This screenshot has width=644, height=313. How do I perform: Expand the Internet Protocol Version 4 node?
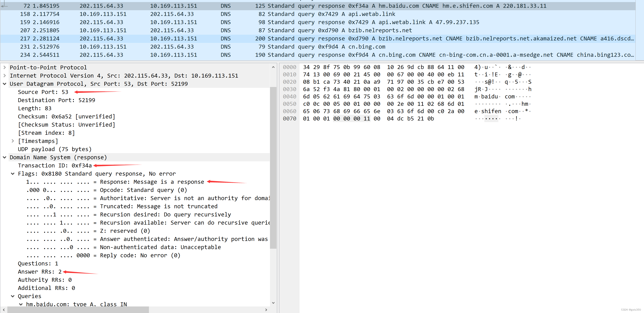click(x=4, y=76)
